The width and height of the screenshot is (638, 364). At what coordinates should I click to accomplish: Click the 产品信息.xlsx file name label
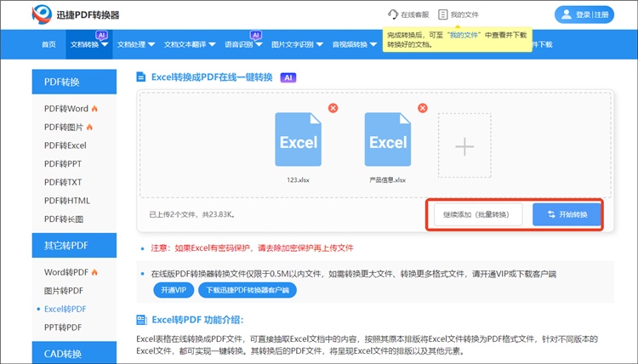[x=387, y=179]
